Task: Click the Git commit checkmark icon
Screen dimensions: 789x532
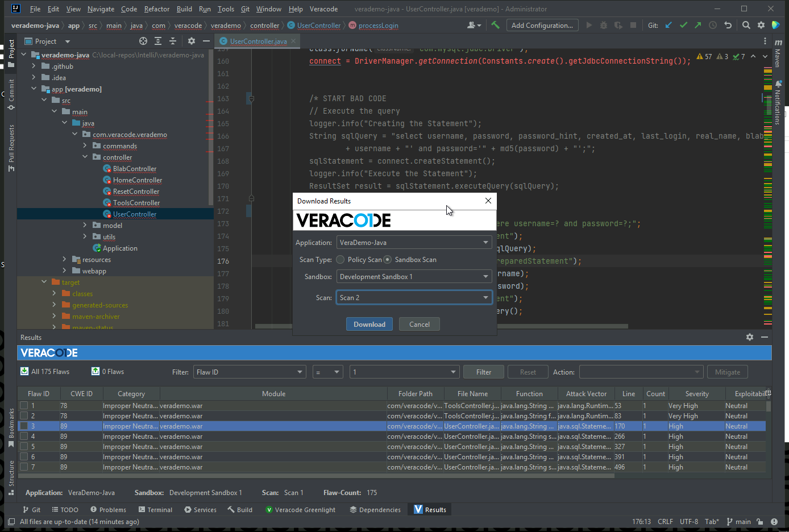Action: (x=683, y=25)
